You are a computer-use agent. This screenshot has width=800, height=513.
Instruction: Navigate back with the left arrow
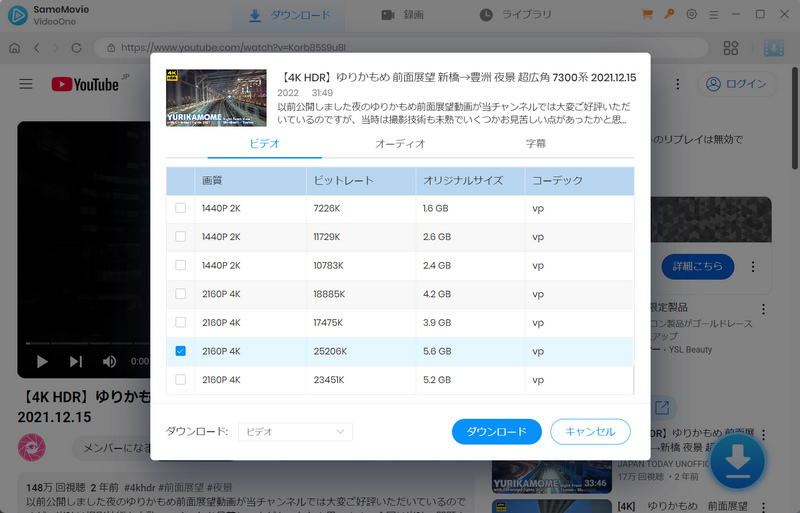click(37, 48)
